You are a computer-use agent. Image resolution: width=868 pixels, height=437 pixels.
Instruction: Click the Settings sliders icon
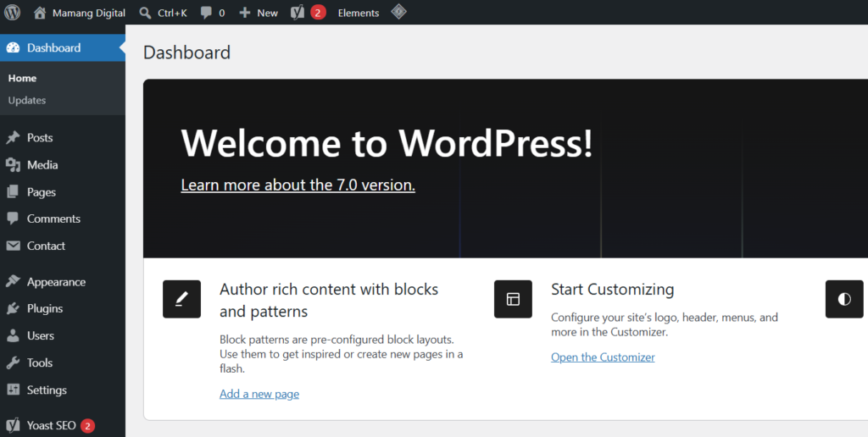[13, 390]
